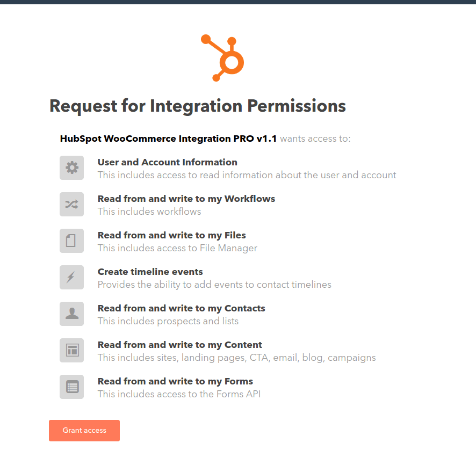Click the person silhouette Contacts icon
The image size is (476, 458).
click(x=71, y=314)
